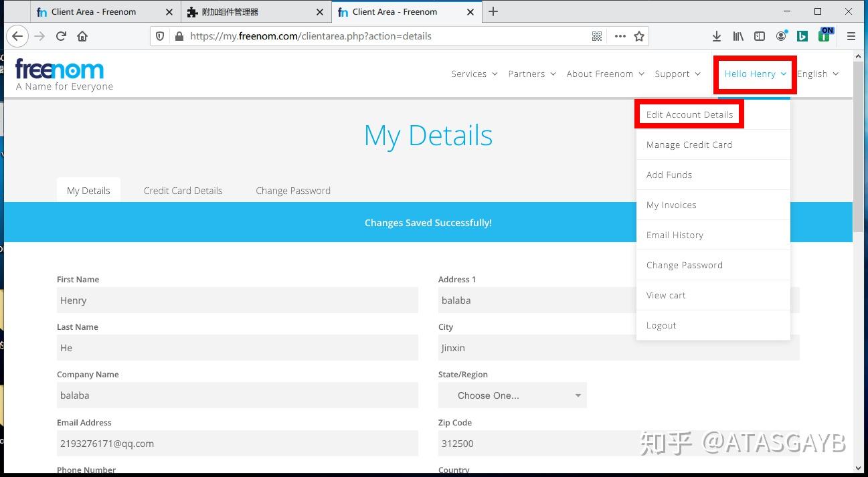Image resolution: width=868 pixels, height=477 pixels.
Task: Click the Email Address input field
Action: point(238,444)
